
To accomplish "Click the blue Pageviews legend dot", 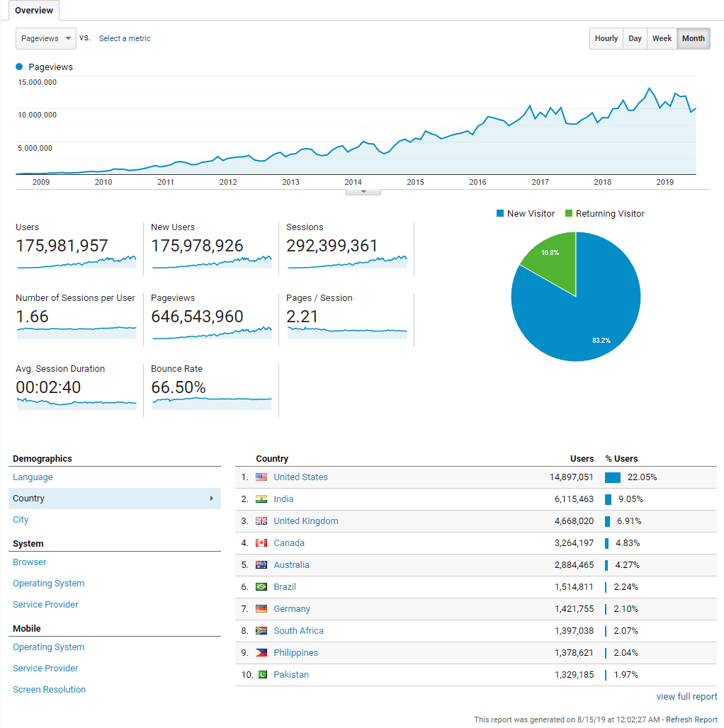I will point(17,66).
